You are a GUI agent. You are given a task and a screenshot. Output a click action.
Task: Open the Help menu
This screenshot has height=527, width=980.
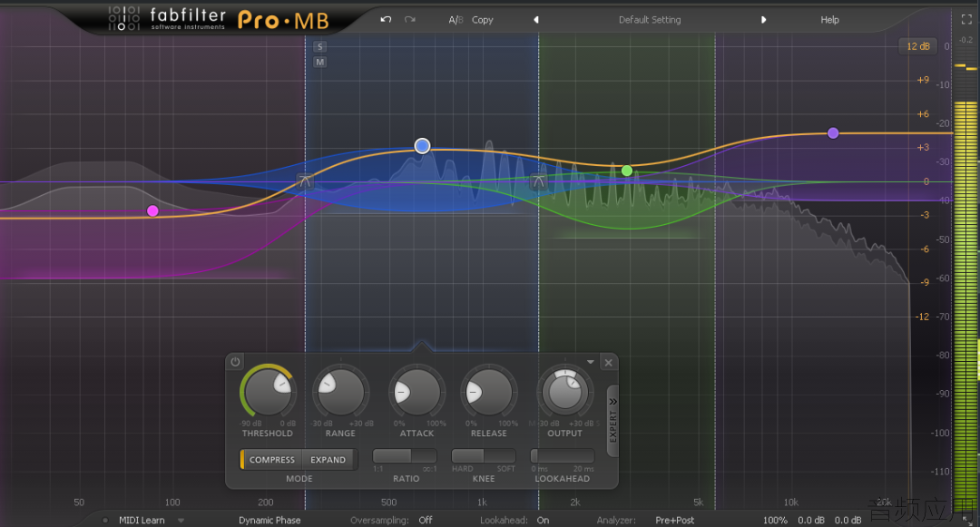(830, 20)
